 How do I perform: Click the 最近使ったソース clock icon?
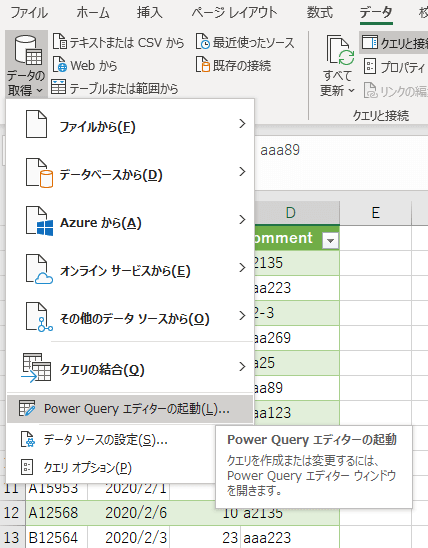pos(203,42)
